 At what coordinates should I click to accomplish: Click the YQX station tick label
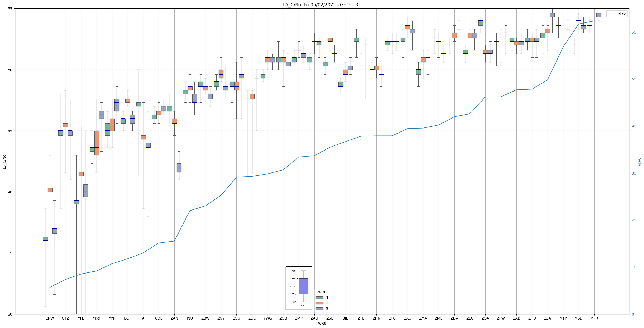click(x=96, y=318)
